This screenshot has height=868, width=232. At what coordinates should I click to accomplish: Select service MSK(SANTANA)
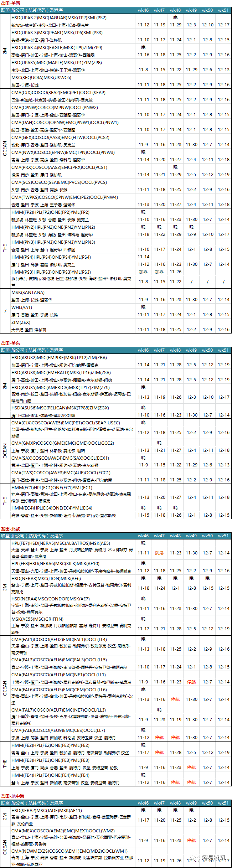click(x=28, y=292)
